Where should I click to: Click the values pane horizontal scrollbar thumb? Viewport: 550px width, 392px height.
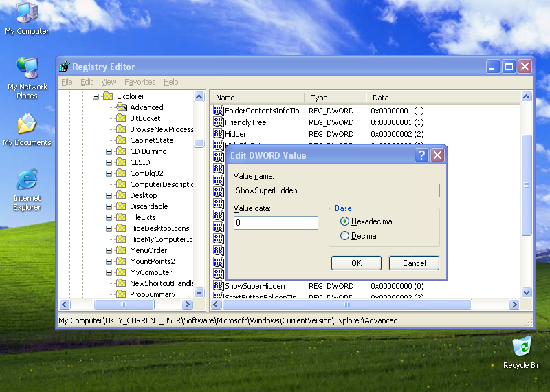tap(347, 304)
